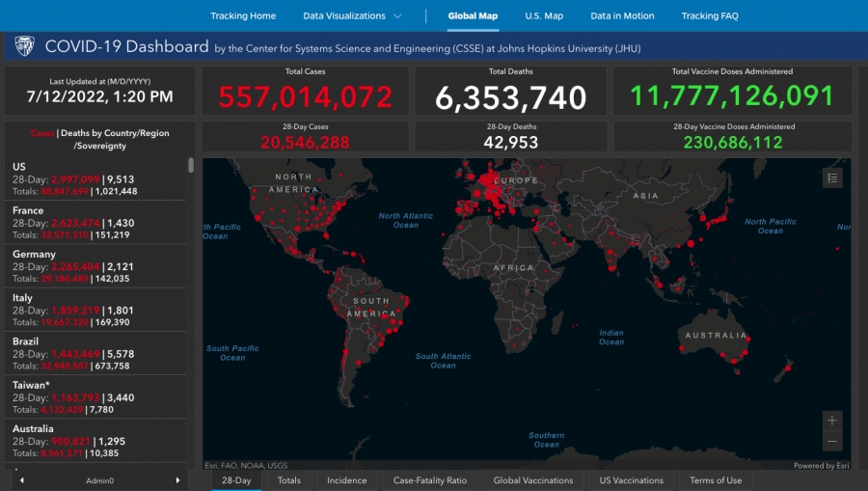Switch to the Incidence tab
The height and width of the screenshot is (491, 868).
tap(346, 480)
